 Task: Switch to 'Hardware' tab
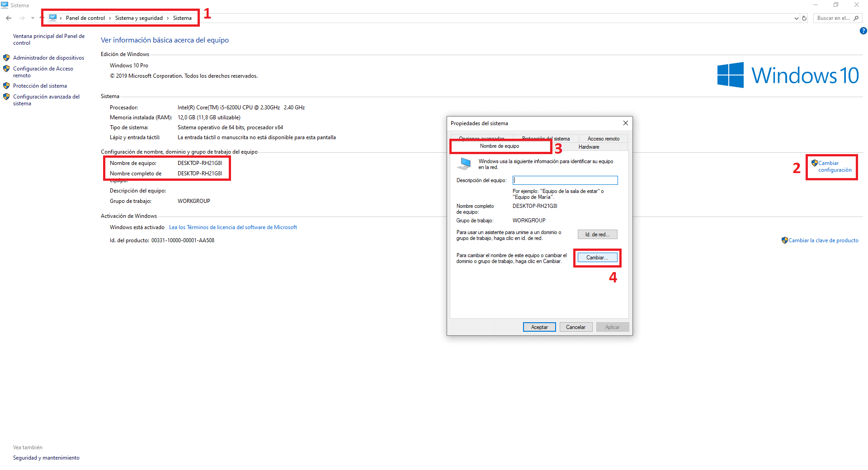(589, 147)
